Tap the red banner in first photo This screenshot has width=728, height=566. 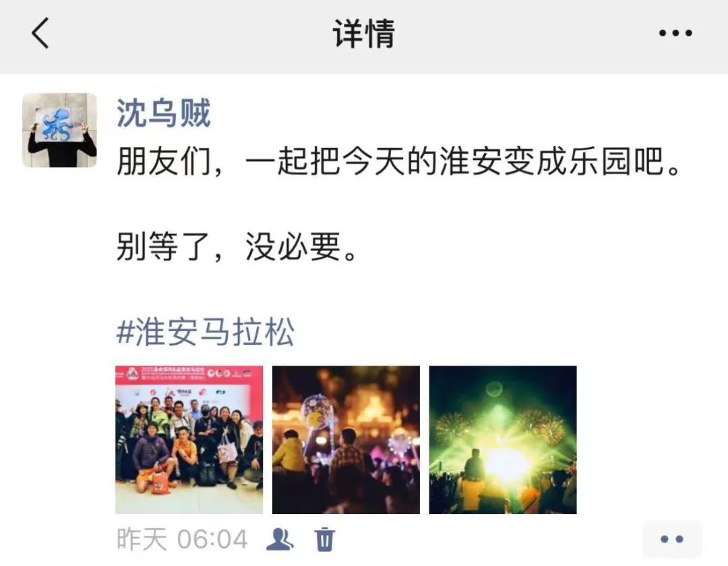click(x=189, y=374)
